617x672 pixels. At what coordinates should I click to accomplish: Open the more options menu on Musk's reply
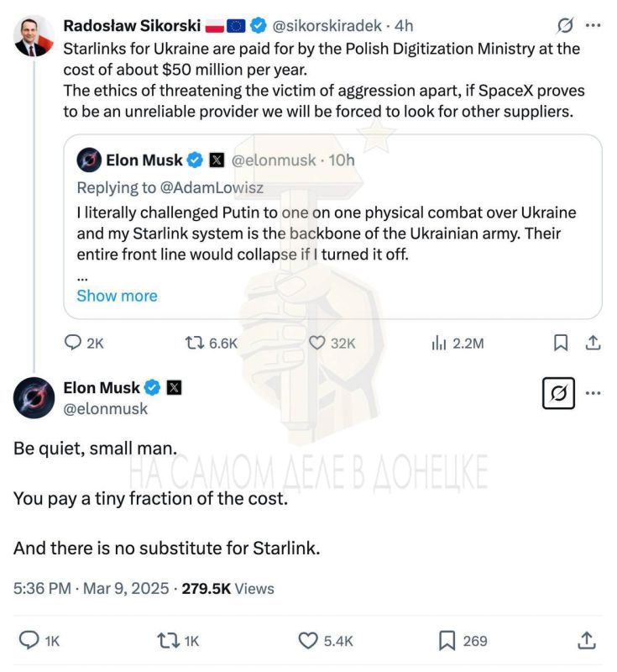point(594,392)
